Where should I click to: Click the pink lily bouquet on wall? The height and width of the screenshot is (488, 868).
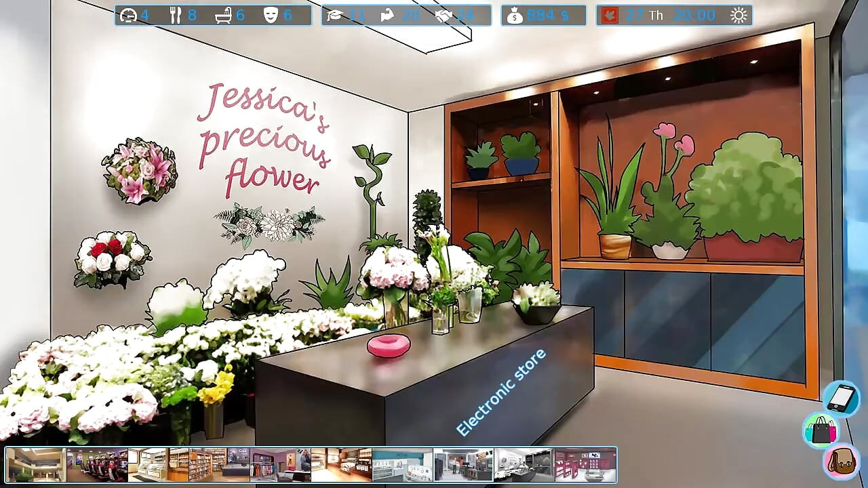pos(140,170)
